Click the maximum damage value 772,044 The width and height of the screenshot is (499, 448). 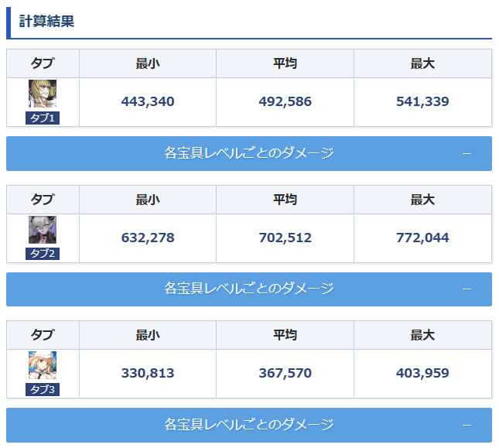(x=422, y=238)
